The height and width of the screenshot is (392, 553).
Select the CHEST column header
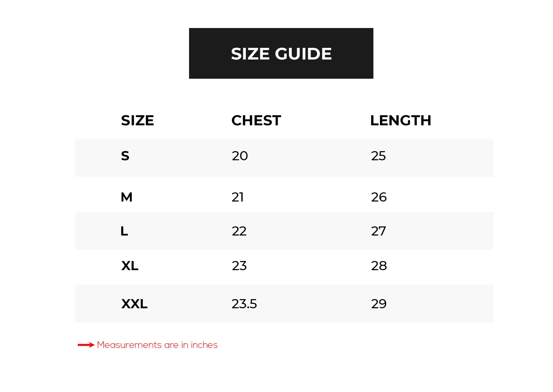(256, 121)
